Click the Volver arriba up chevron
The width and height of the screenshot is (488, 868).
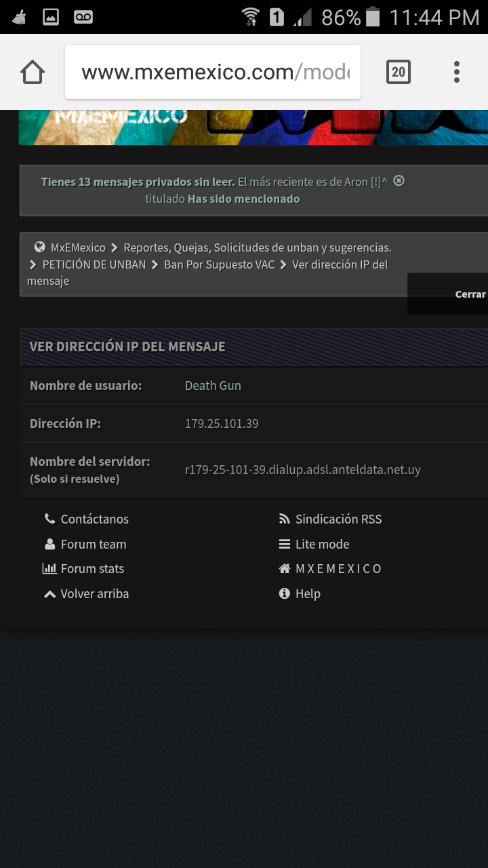click(49, 594)
